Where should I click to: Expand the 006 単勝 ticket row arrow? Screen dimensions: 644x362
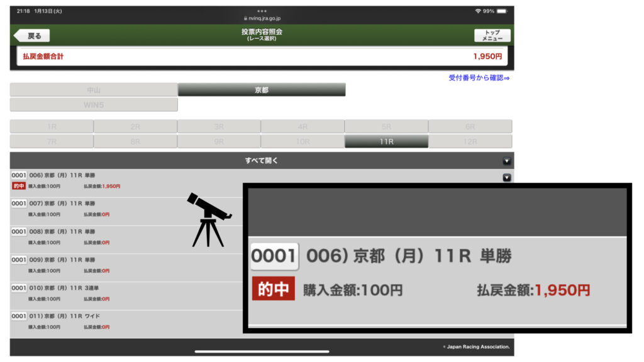[507, 178]
